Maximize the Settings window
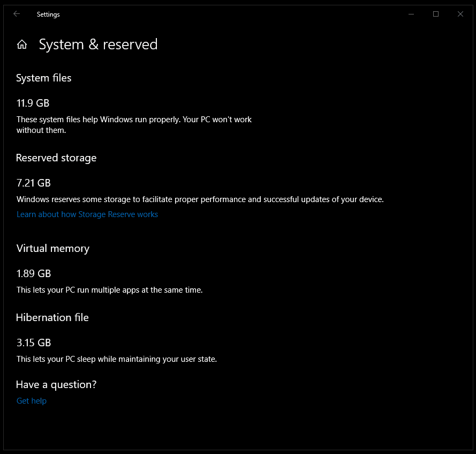The height and width of the screenshot is (454, 476). coord(436,14)
